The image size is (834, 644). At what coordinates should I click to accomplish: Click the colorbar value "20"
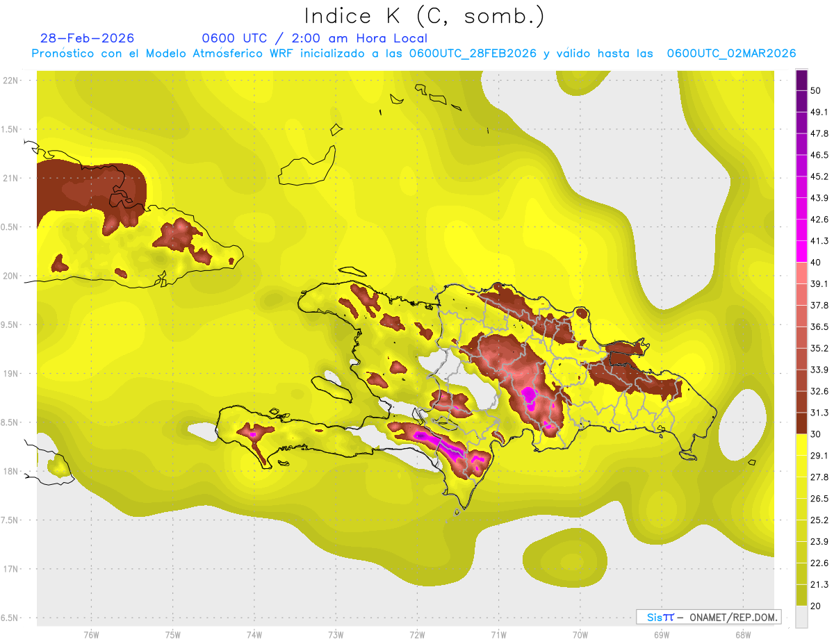point(816,606)
